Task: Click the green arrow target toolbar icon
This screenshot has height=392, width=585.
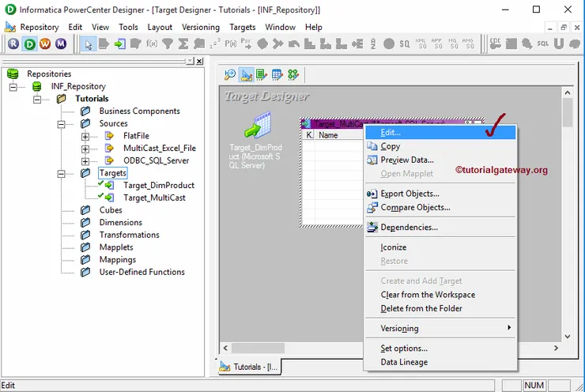Action: point(119,44)
